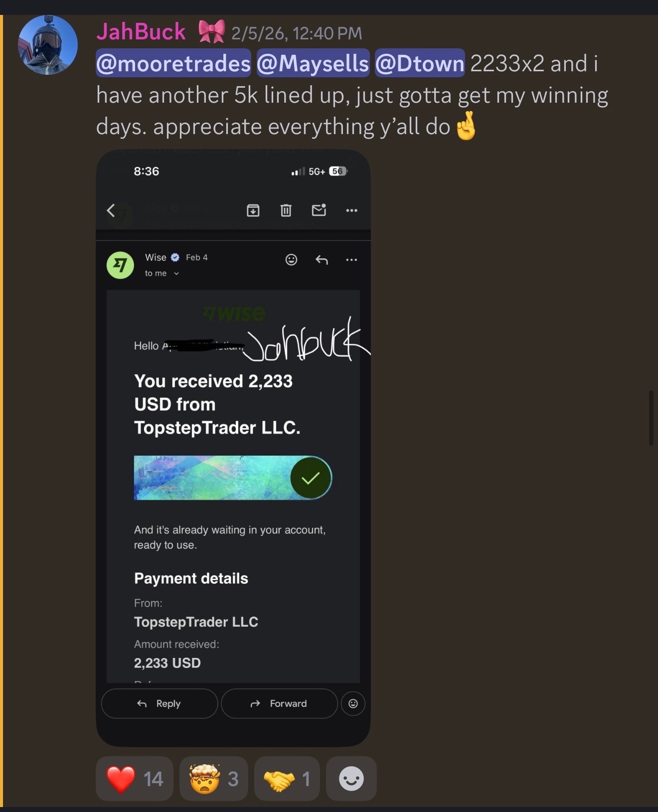Open top toolbar three-dot menu

pyautogui.click(x=351, y=210)
